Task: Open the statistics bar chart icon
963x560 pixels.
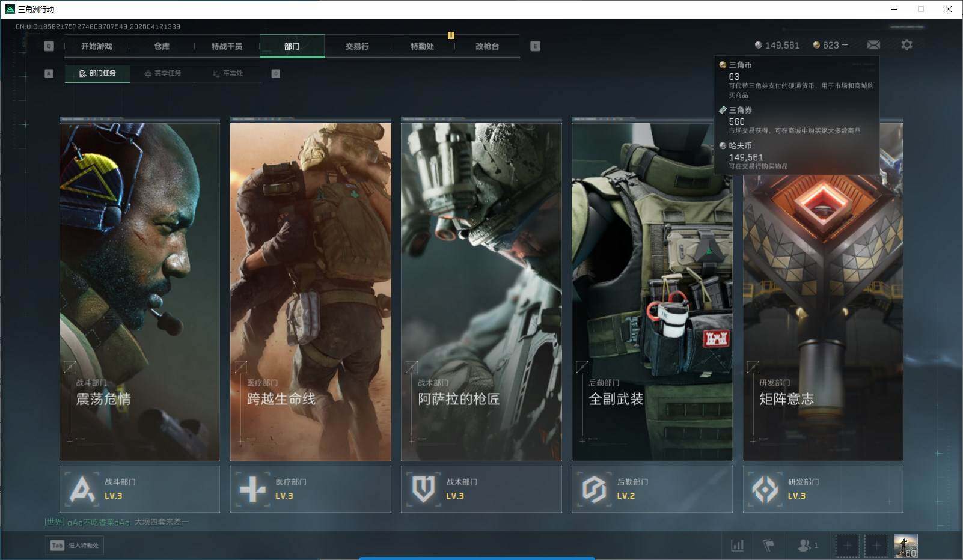Action: point(737,545)
